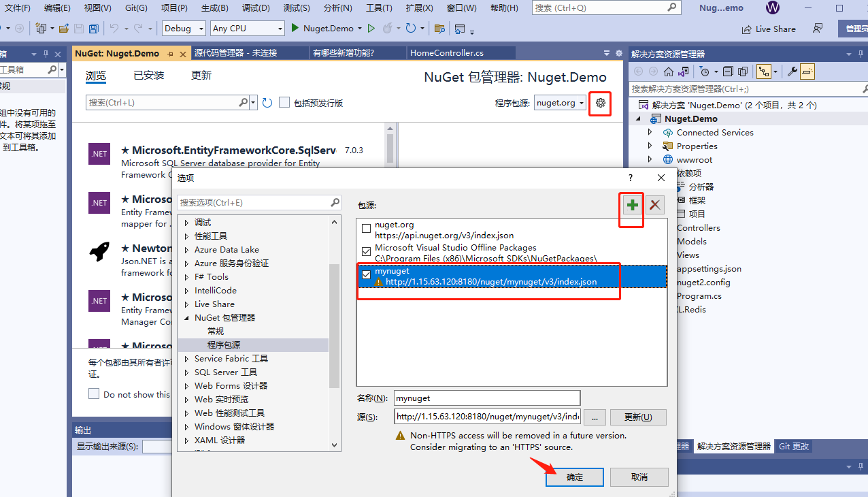Switch to the installed tab 已安装

[x=148, y=75]
